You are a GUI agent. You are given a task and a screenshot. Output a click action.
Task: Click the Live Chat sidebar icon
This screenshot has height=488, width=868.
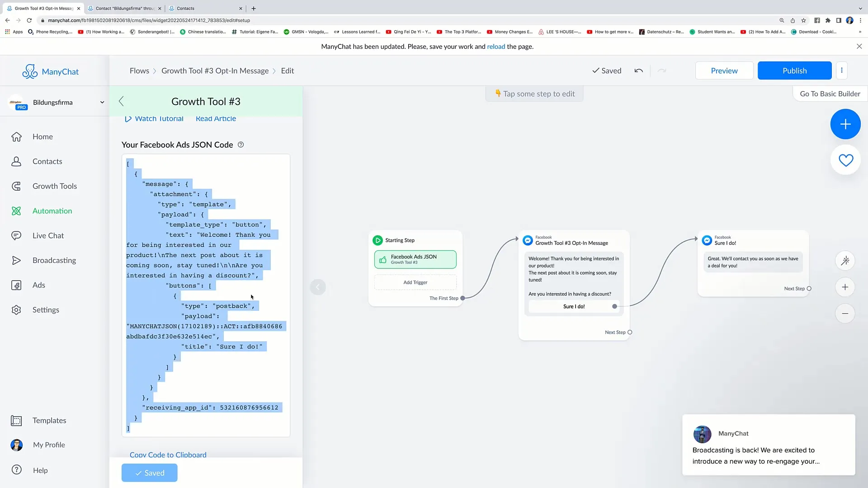click(16, 235)
